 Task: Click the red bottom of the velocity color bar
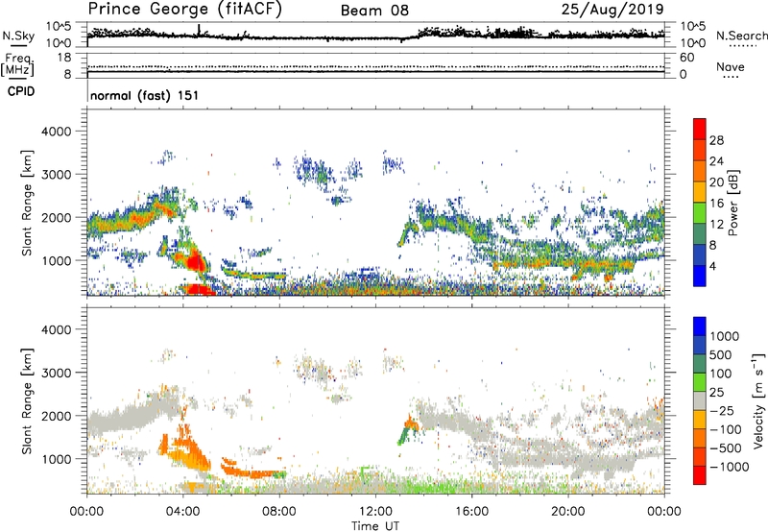click(700, 477)
